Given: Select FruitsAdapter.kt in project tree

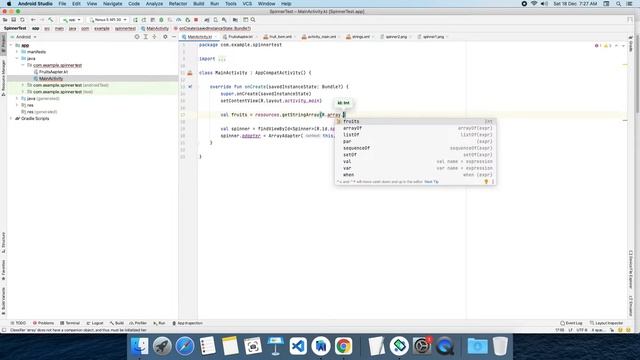Looking at the screenshot, I should coord(53,72).
